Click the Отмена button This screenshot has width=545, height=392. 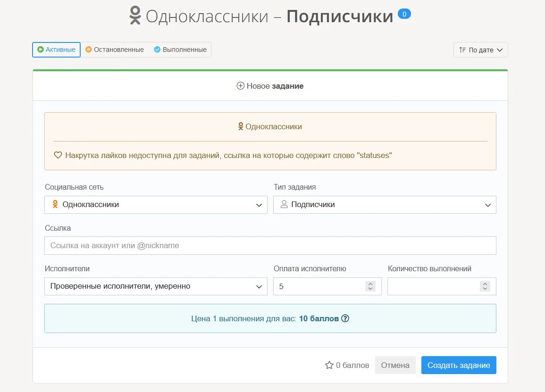(395, 365)
